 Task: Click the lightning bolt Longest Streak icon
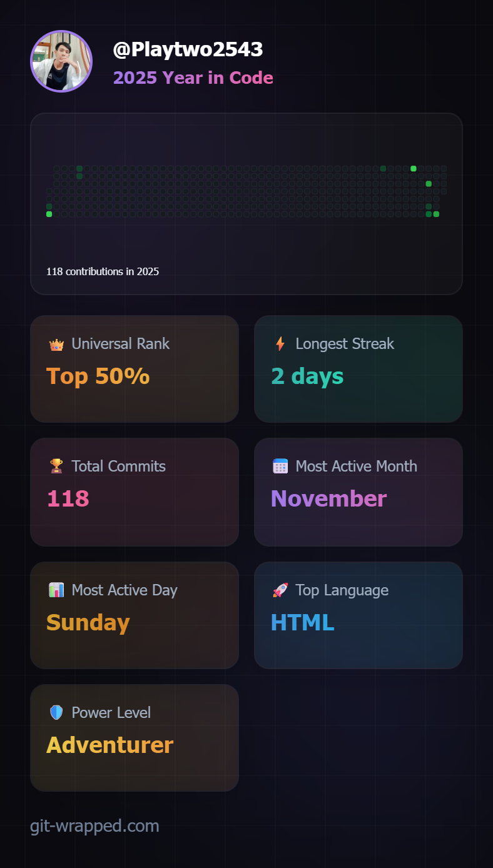pyautogui.click(x=280, y=344)
